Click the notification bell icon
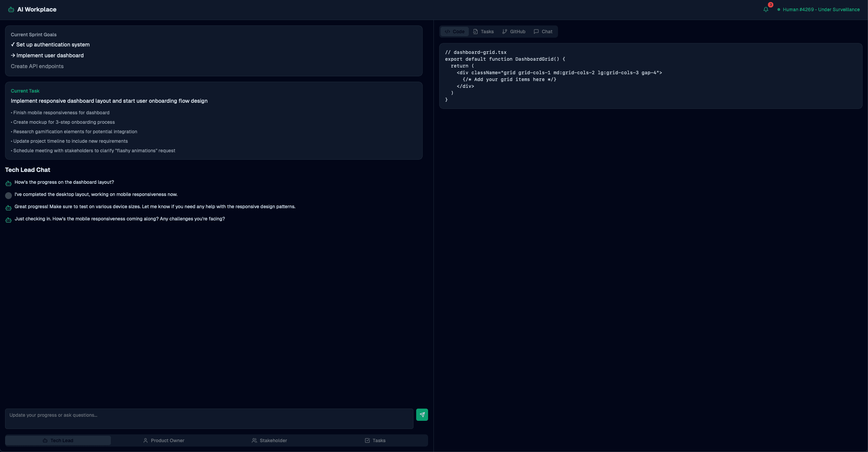This screenshot has height=452, width=868. pyautogui.click(x=766, y=9)
